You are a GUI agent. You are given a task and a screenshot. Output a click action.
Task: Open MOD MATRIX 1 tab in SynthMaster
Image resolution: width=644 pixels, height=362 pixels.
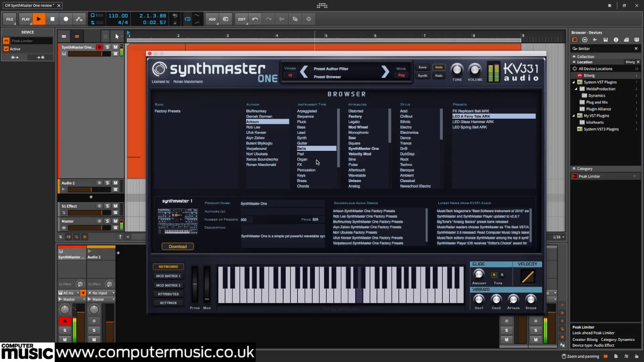168,276
